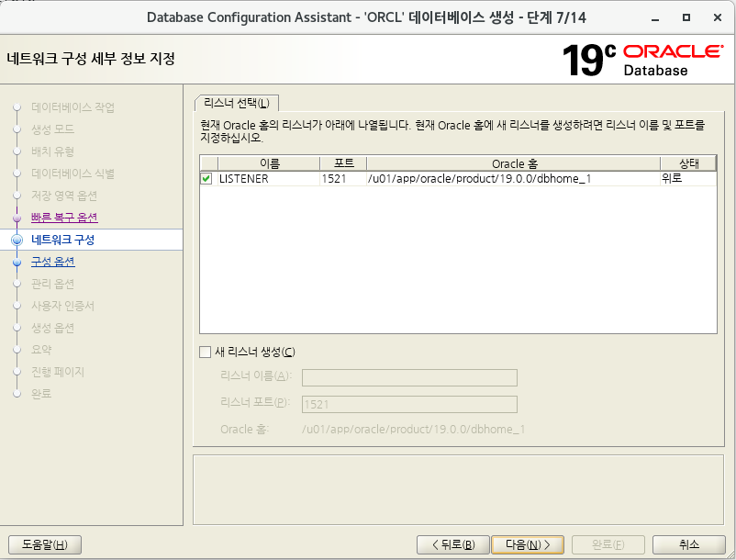Click the 요약 step label

tap(41, 350)
